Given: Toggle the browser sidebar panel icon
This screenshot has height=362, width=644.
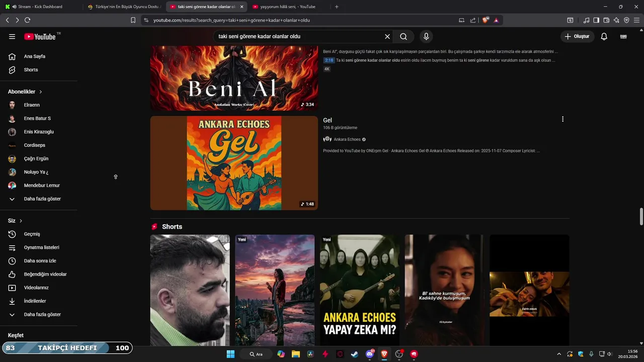Looking at the screenshot, I should (596, 20).
